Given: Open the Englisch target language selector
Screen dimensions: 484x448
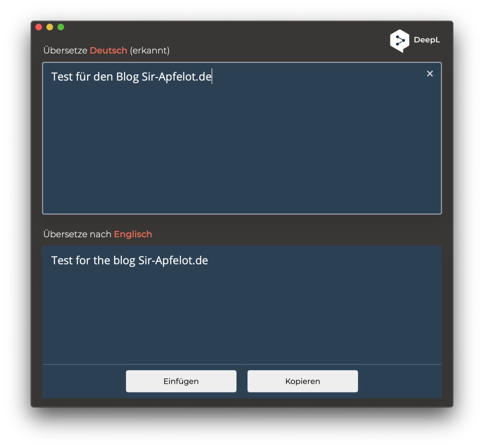Looking at the screenshot, I should [x=133, y=234].
